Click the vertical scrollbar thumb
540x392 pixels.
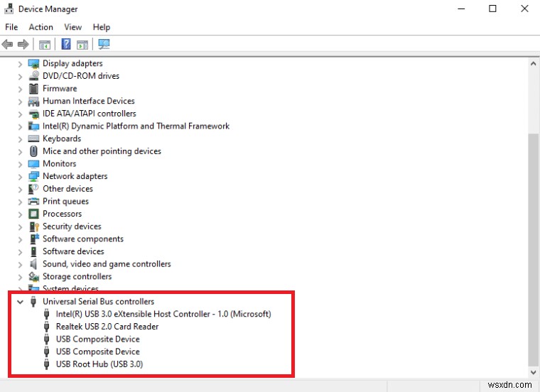534,250
